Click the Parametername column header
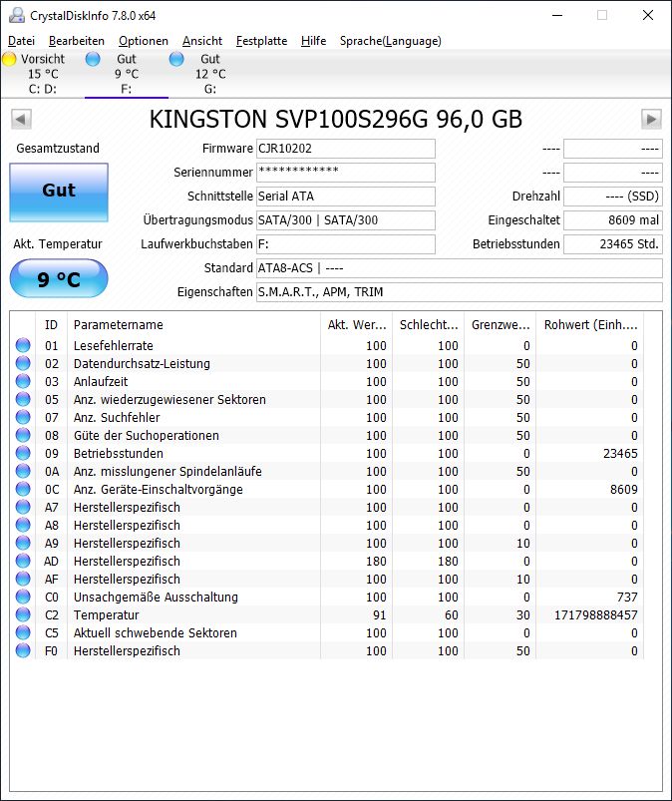This screenshot has width=672, height=801. coord(193,325)
